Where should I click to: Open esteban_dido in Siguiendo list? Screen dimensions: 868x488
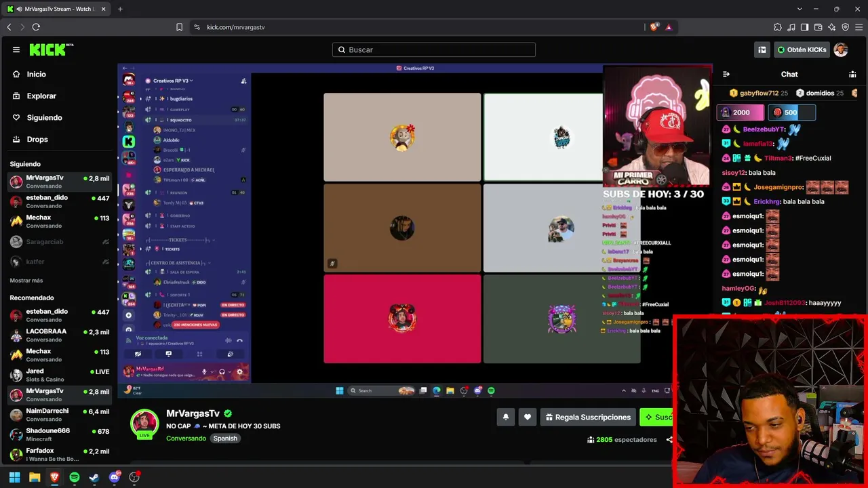coord(59,201)
